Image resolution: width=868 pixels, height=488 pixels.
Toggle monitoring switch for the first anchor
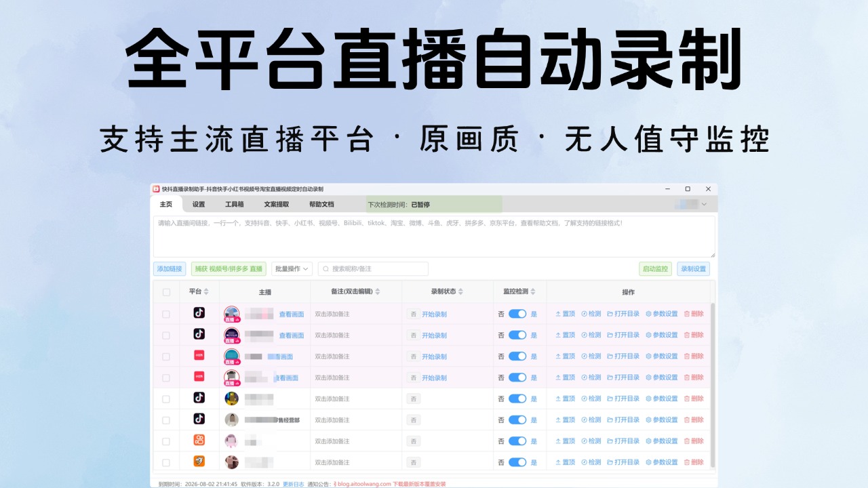[x=517, y=313]
